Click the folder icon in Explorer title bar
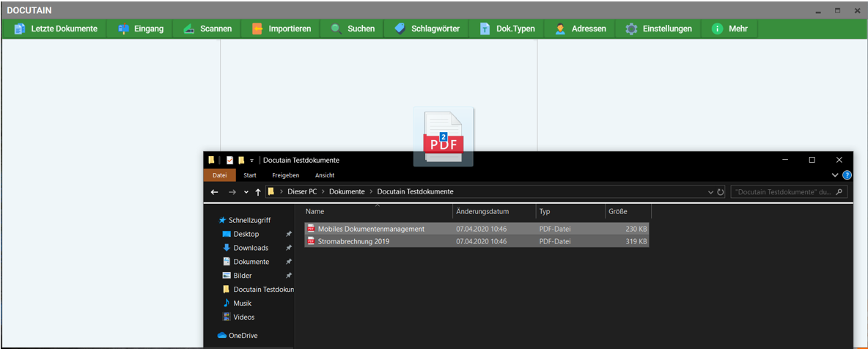This screenshot has height=349, width=868. tap(211, 160)
